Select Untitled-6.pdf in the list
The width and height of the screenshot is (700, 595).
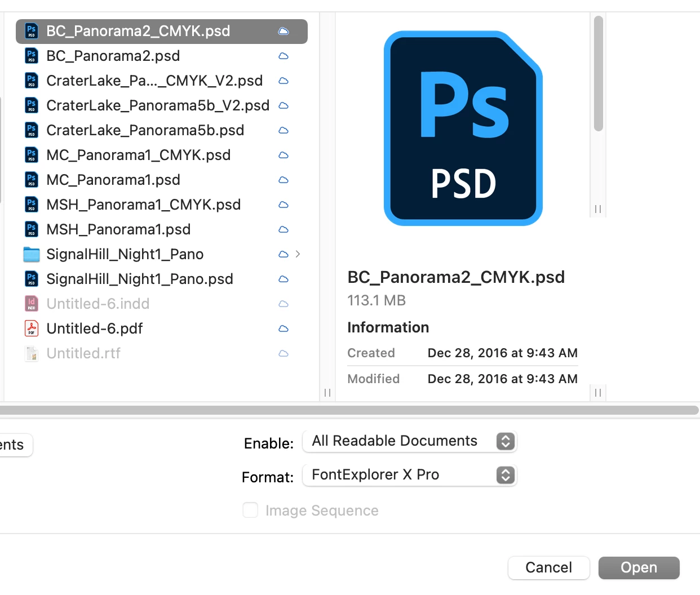[x=95, y=328]
